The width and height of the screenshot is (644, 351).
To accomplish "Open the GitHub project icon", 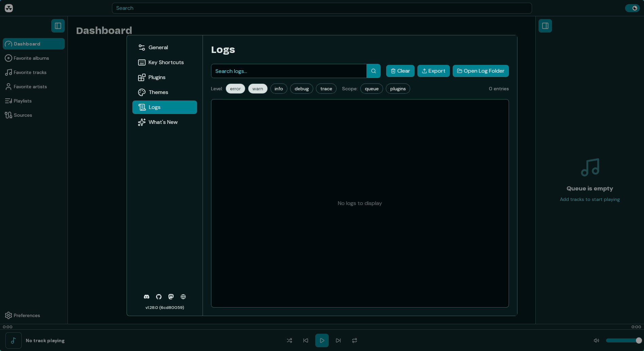I will pos(158,296).
